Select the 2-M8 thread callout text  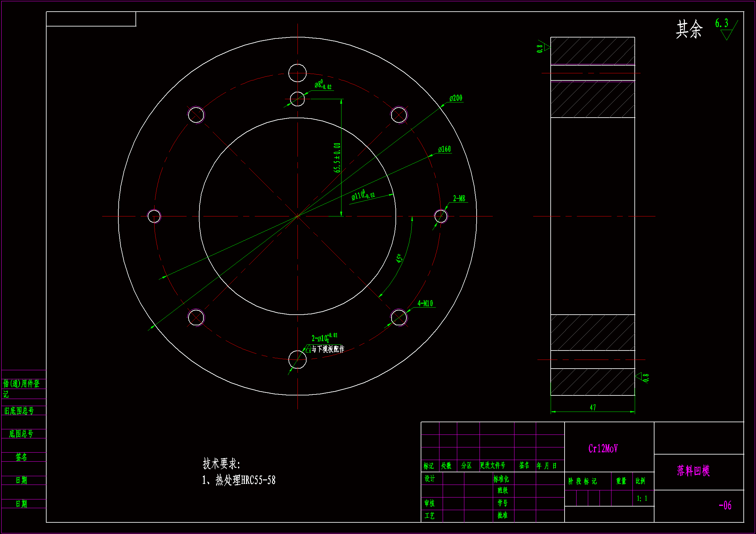[459, 198]
